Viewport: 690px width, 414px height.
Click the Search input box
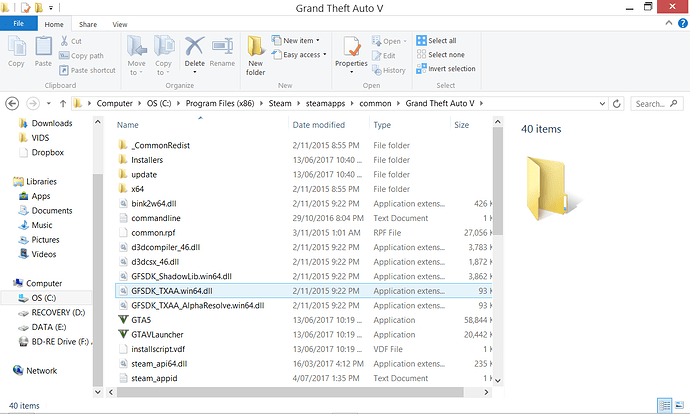[x=657, y=104]
